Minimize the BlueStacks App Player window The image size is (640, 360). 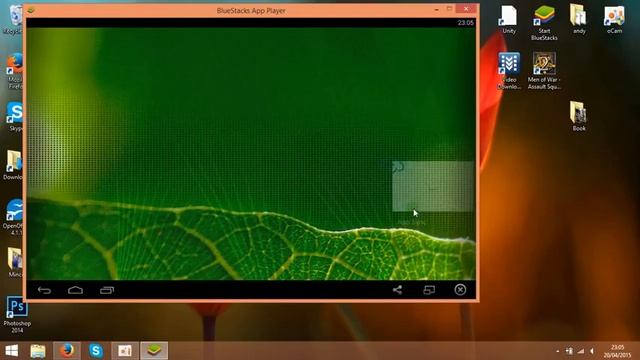pos(436,9)
